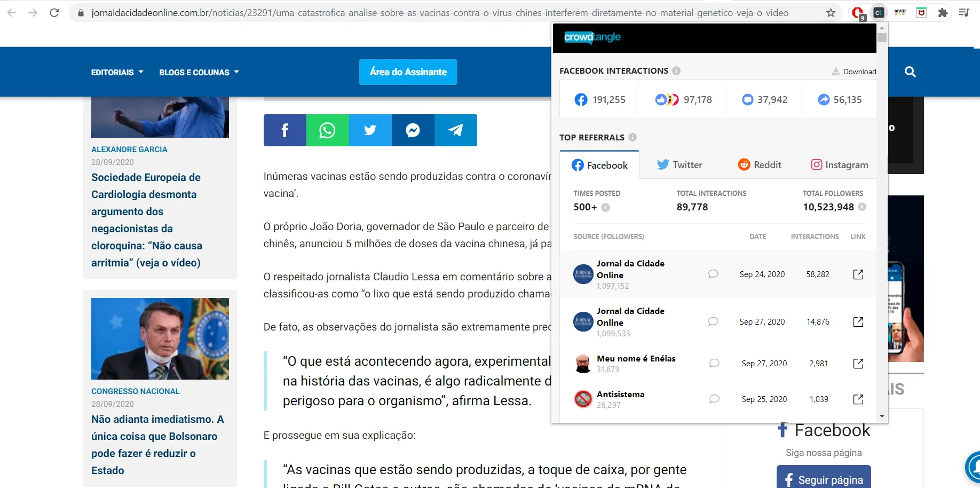The image size is (980, 488).
Task: Click the 37,942 comments stat
Action: (x=764, y=100)
